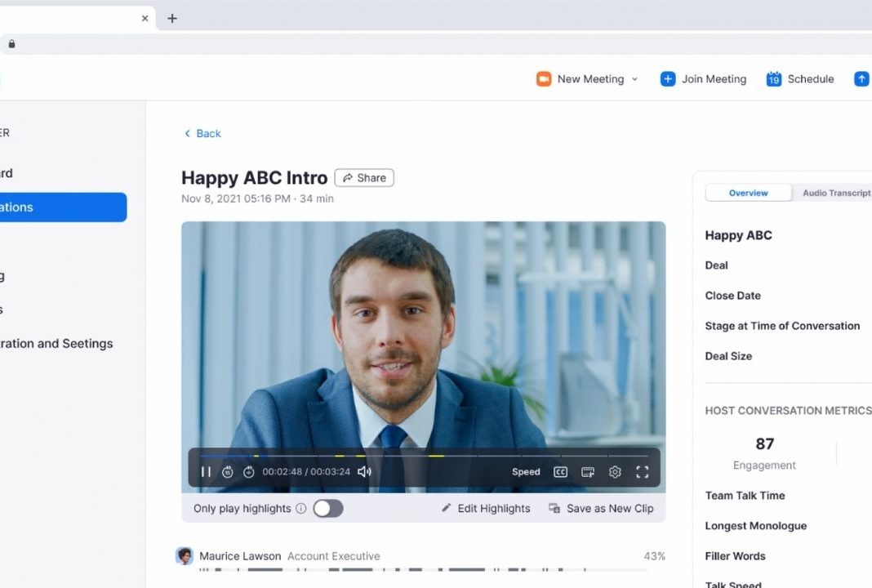Open playback Speed options
872x588 pixels.
(526, 472)
